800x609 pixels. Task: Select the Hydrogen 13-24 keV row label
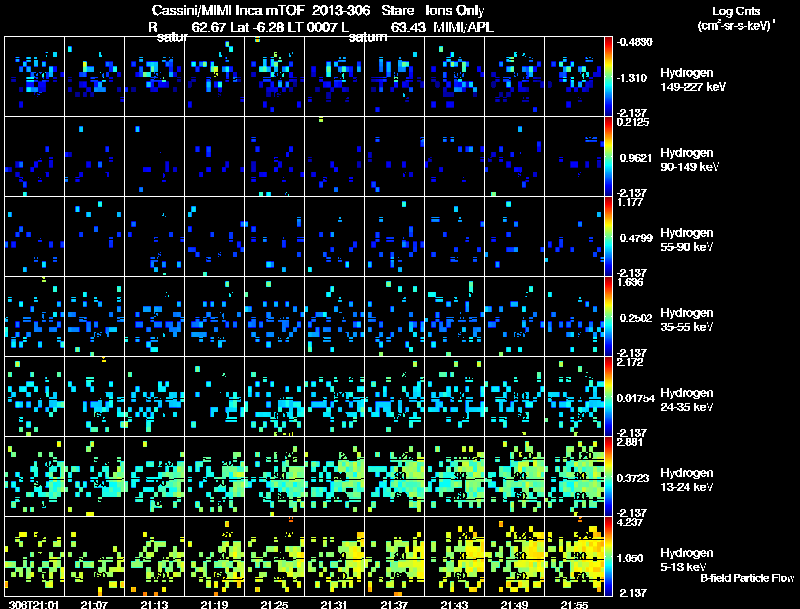(687, 480)
